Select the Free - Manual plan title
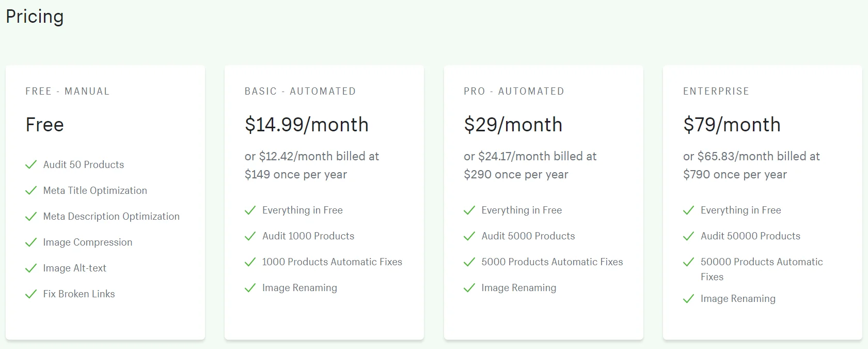 (x=68, y=91)
